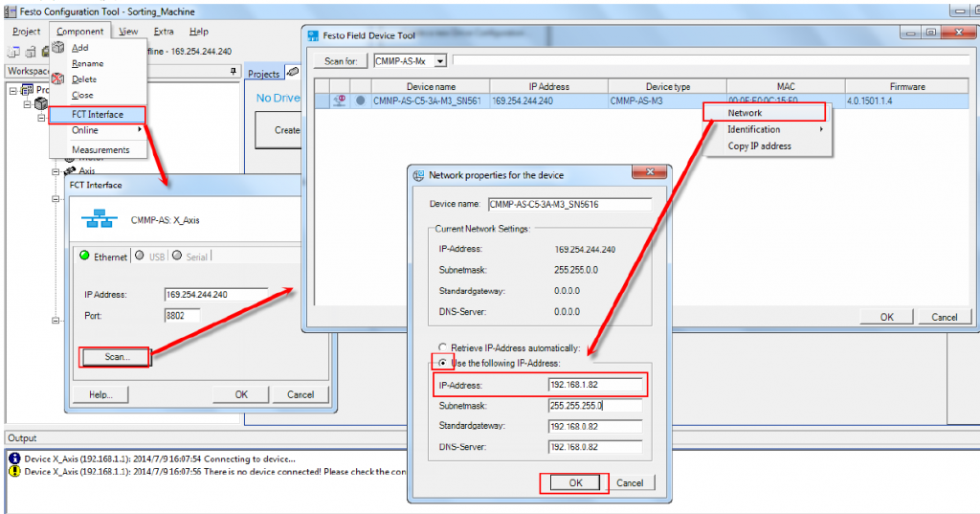Collapse the Axis tree node
Screen dimensions: 980x514
(x=56, y=170)
